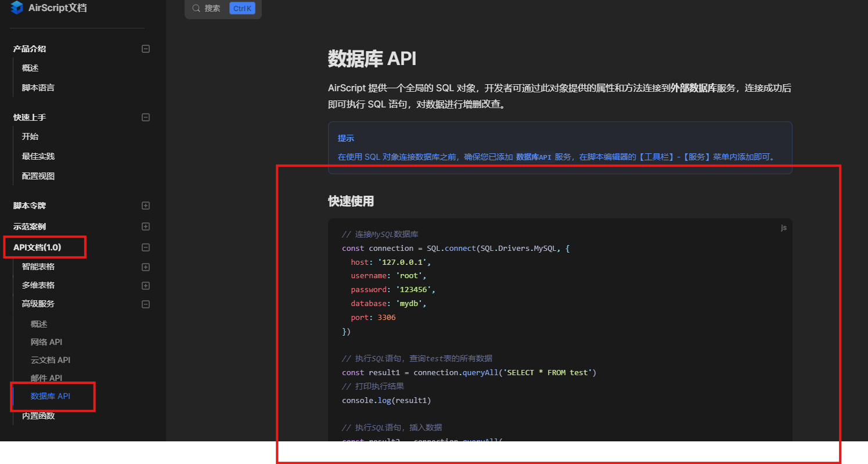Open the 脚本语言 page
Image resolution: width=868 pixels, height=464 pixels.
pyautogui.click(x=38, y=88)
